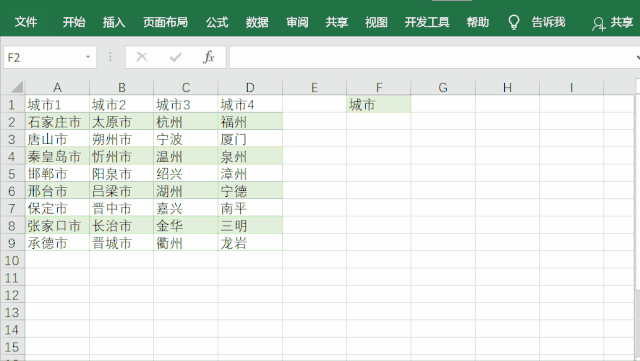Click the formula bar Cancel X icon
This screenshot has height=361, width=640.
pos(142,57)
